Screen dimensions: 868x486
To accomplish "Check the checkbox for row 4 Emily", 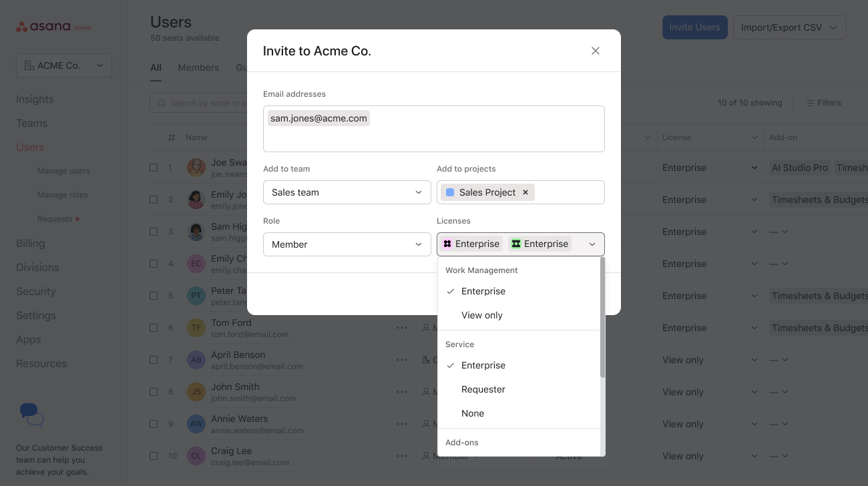I will pos(154,264).
